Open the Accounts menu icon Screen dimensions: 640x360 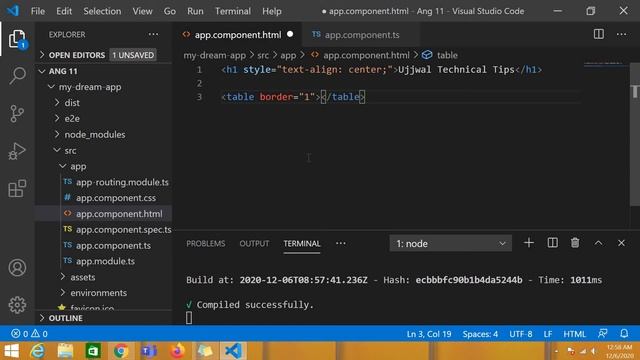17,268
